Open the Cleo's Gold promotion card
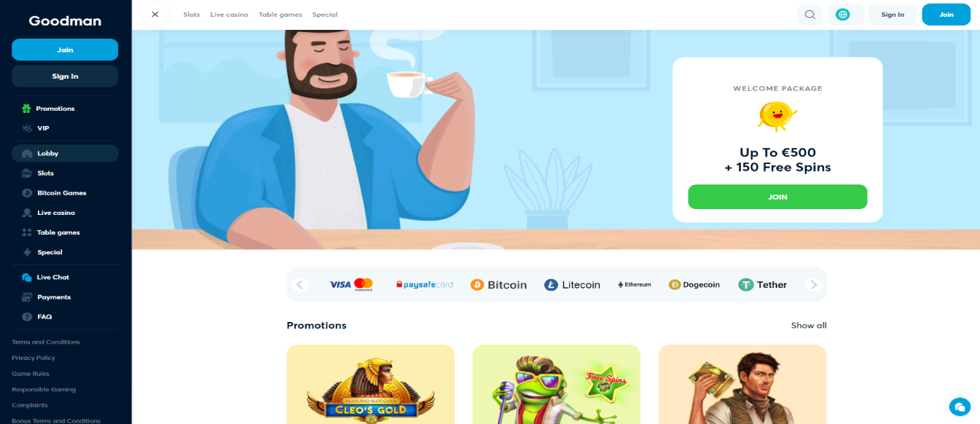 [370, 385]
